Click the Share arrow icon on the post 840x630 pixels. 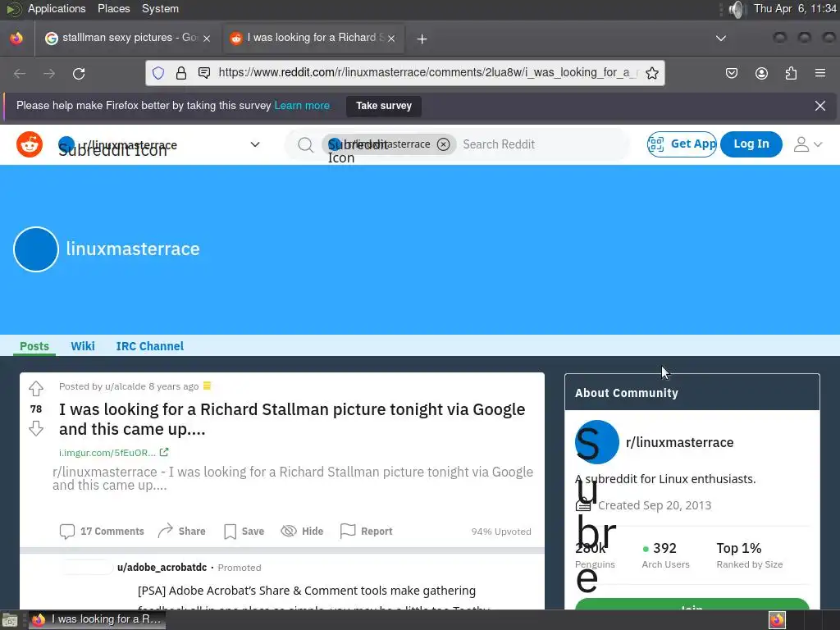point(166,531)
